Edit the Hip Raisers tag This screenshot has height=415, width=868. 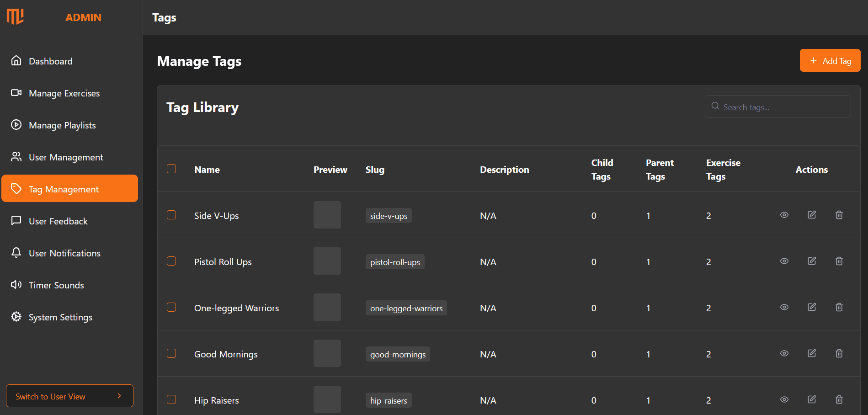tap(812, 399)
